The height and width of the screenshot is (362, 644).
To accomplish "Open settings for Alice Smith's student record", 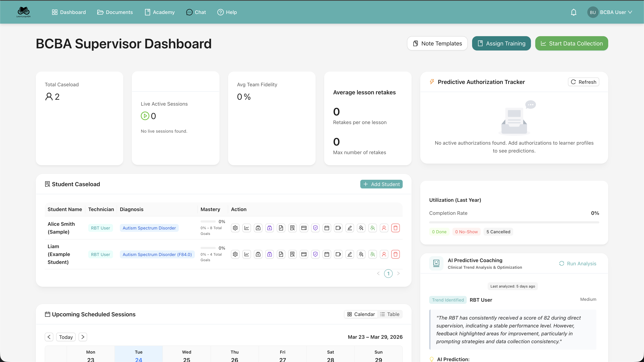I will [x=235, y=228].
